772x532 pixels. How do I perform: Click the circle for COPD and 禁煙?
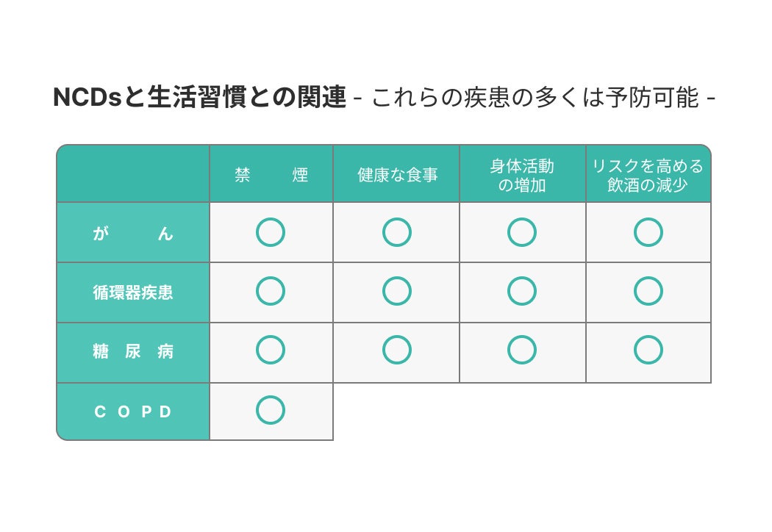[271, 411]
